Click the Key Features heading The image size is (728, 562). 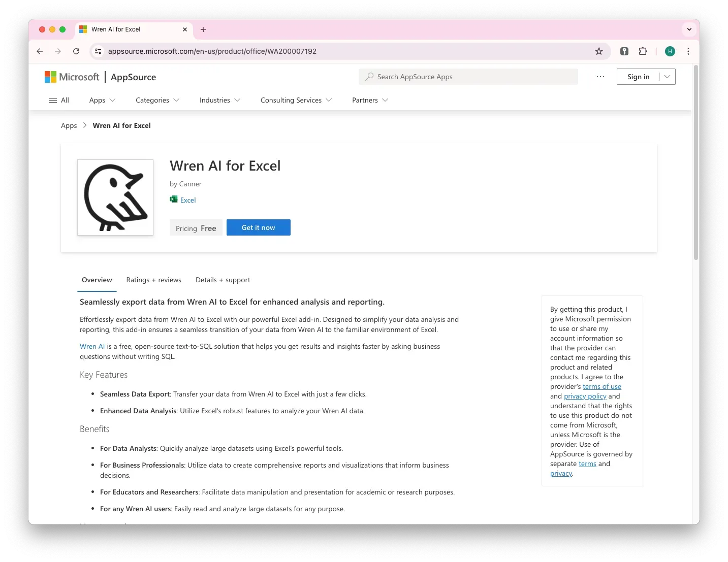[104, 375]
